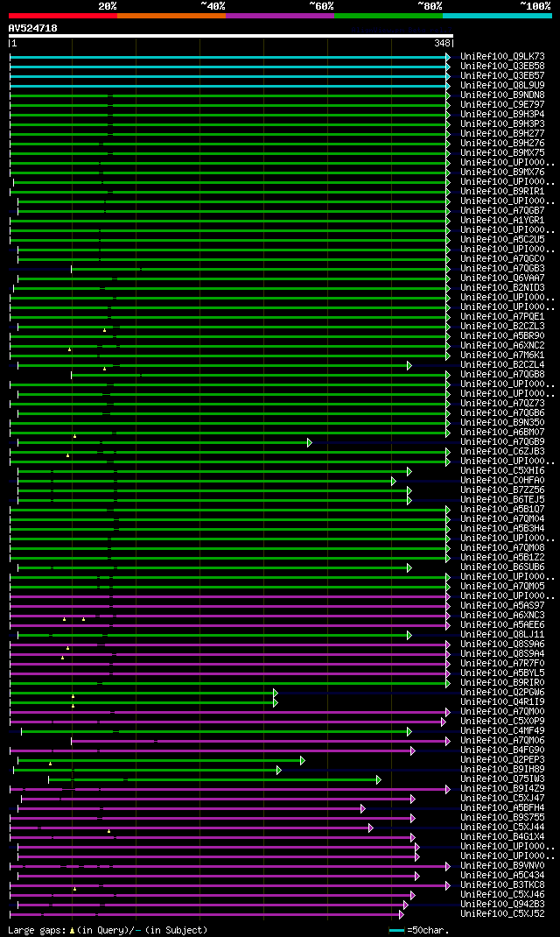Click the purple alignment bar for A5AS97

click(228, 607)
